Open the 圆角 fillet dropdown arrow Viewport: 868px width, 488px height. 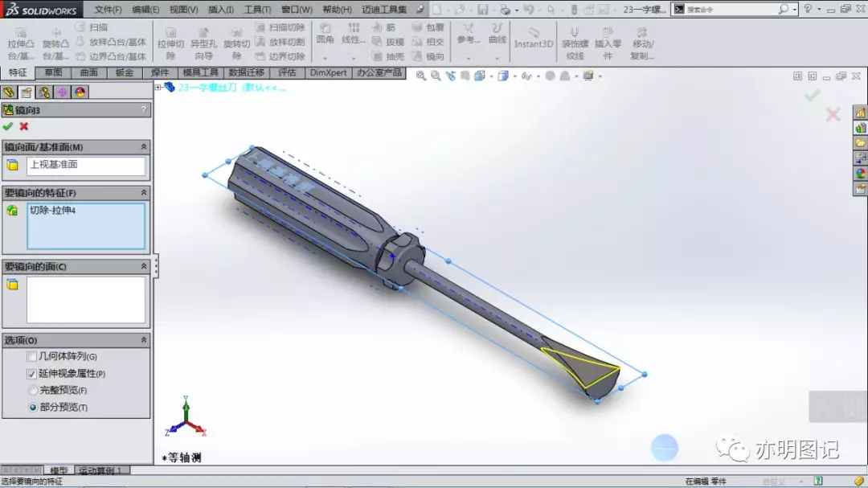click(x=325, y=58)
